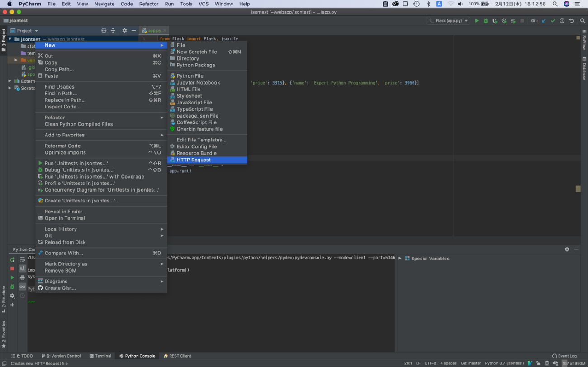Open Search Everywhere with the magnifier icon
The width and height of the screenshot is (588, 367).
583,20
